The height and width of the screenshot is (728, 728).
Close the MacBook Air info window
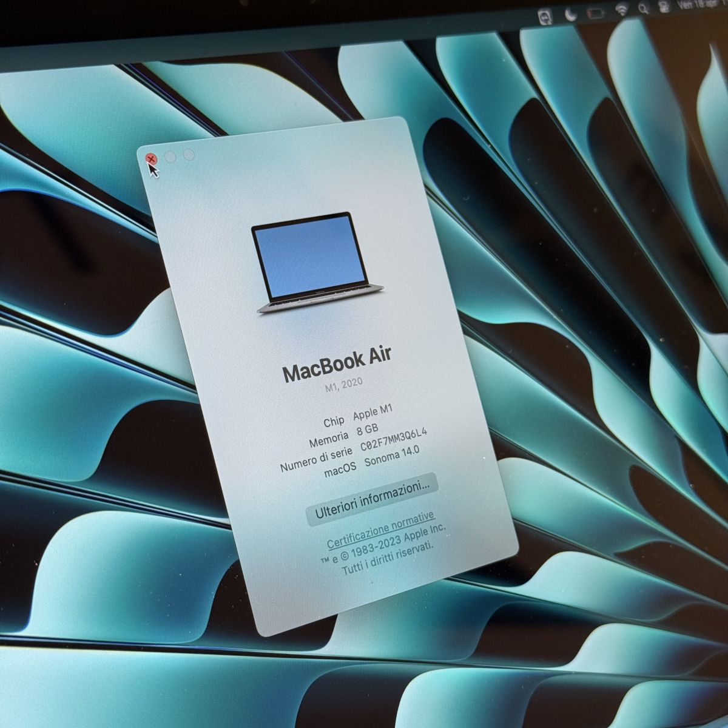coord(152,159)
